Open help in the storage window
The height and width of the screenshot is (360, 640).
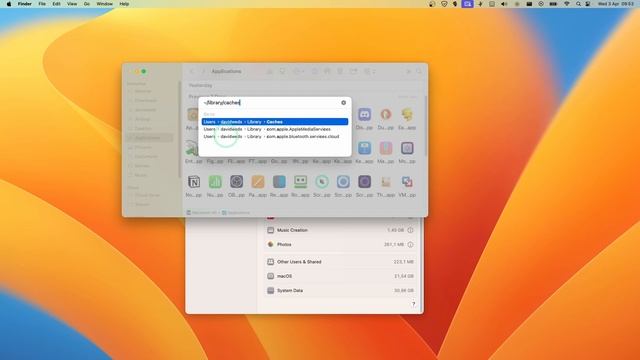pos(413,304)
